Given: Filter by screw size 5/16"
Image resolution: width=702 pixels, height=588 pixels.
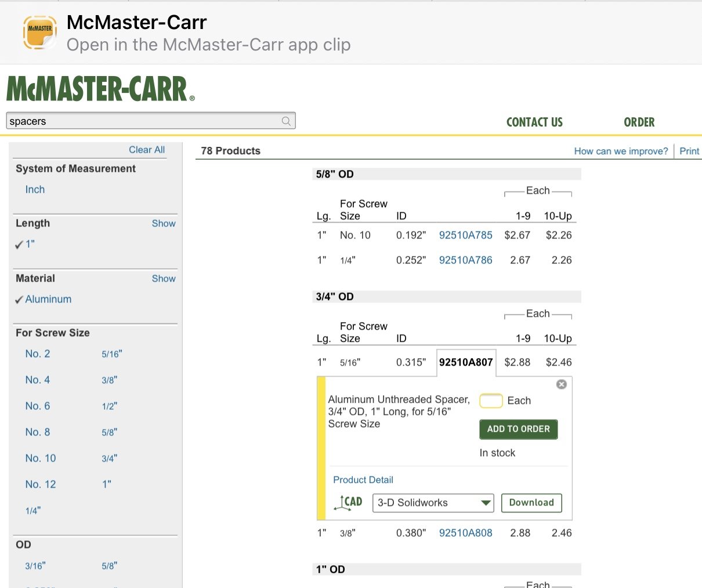Looking at the screenshot, I should [x=112, y=354].
